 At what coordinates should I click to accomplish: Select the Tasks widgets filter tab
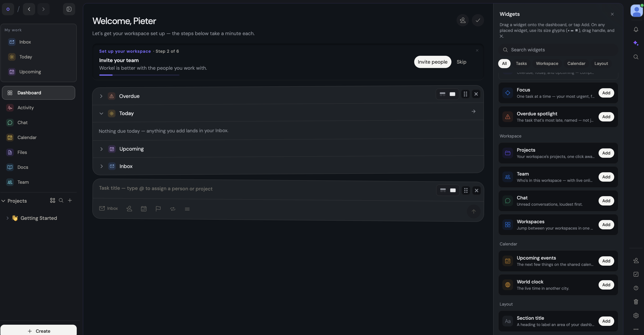pos(521,64)
